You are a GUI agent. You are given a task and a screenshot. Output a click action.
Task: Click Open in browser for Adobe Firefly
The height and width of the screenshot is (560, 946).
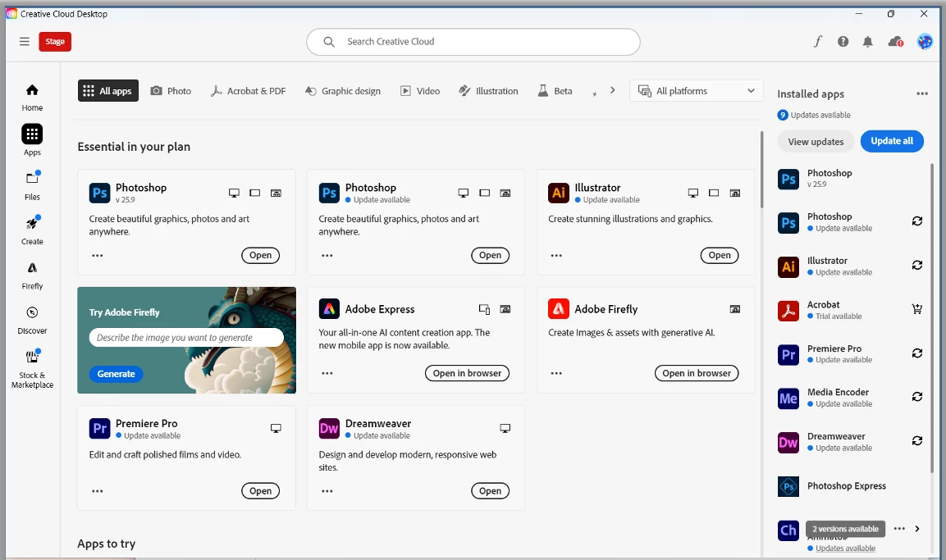click(x=697, y=373)
